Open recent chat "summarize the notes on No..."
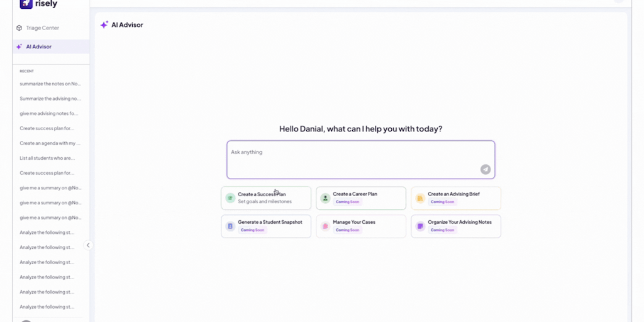Screen dimensions: 644x322 (x=50, y=84)
